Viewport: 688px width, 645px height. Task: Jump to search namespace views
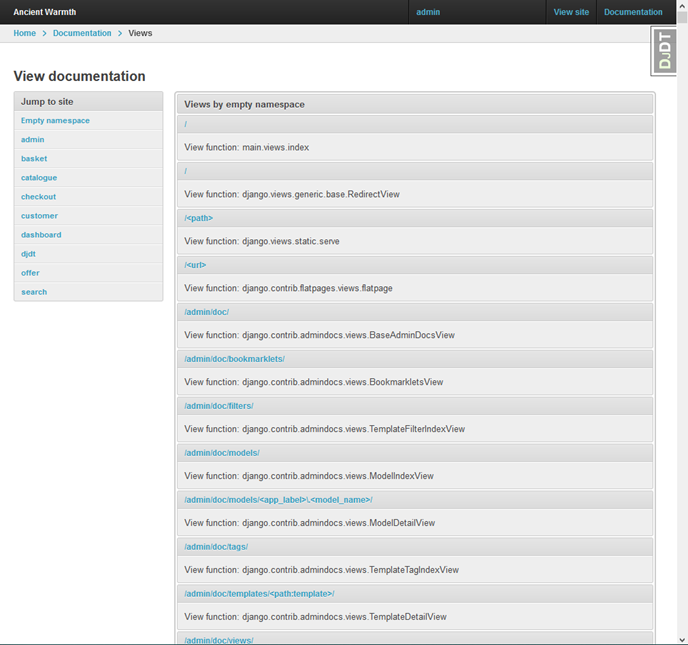coord(34,292)
